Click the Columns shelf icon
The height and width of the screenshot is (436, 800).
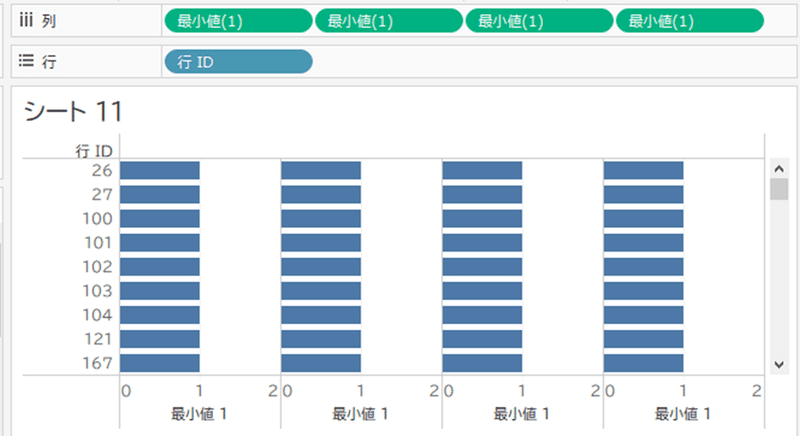click(26, 20)
